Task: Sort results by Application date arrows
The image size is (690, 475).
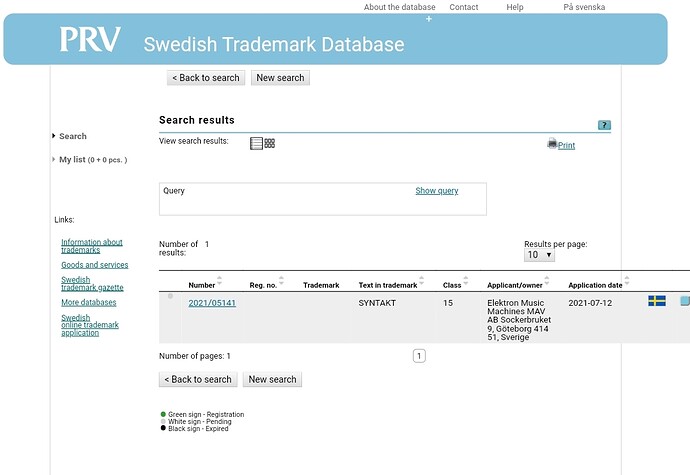Action: pyautogui.click(x=627, y=281)
